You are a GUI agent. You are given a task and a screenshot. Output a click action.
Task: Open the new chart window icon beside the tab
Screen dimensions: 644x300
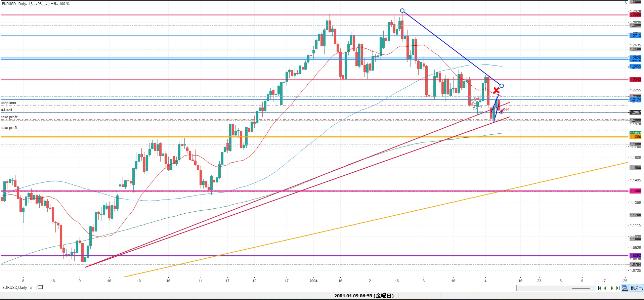[x=40, y=288]
